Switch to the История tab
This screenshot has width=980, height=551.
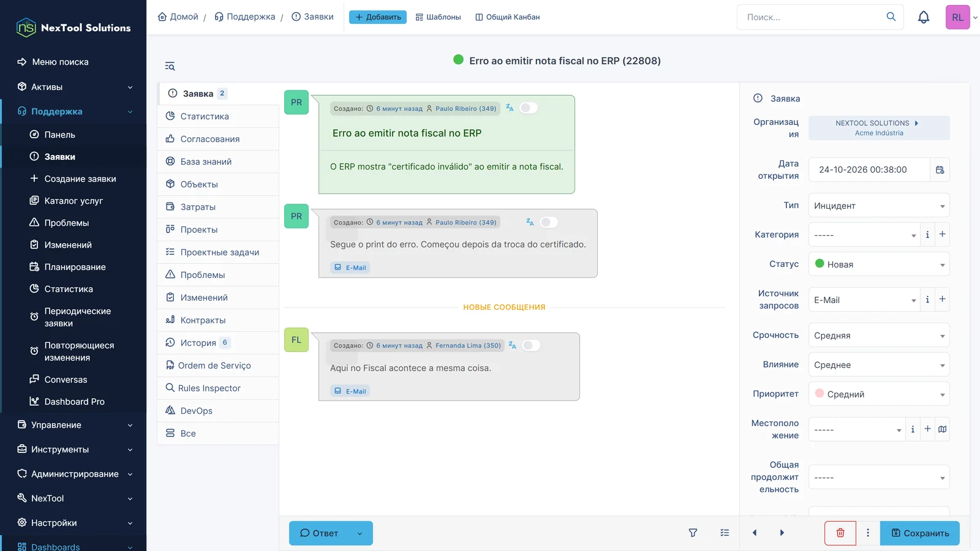pyautogui.click(x=218, y=343)
